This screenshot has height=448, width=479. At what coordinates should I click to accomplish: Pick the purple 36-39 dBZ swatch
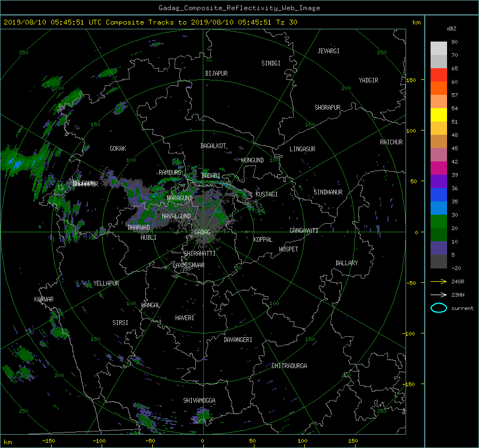439,181
